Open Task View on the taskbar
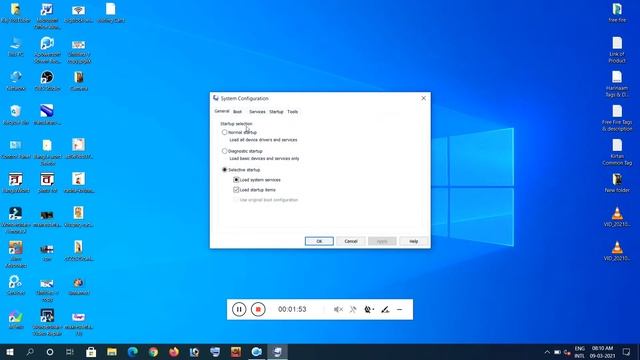640x360 pixels. (70, 352)
